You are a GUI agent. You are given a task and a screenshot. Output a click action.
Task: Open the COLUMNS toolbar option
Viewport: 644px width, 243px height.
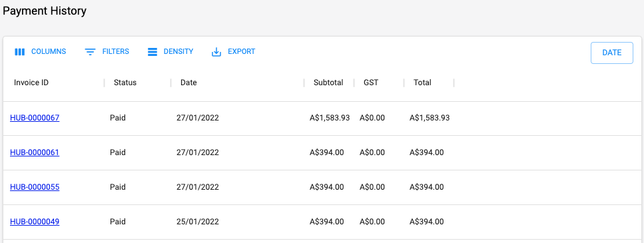40,52
